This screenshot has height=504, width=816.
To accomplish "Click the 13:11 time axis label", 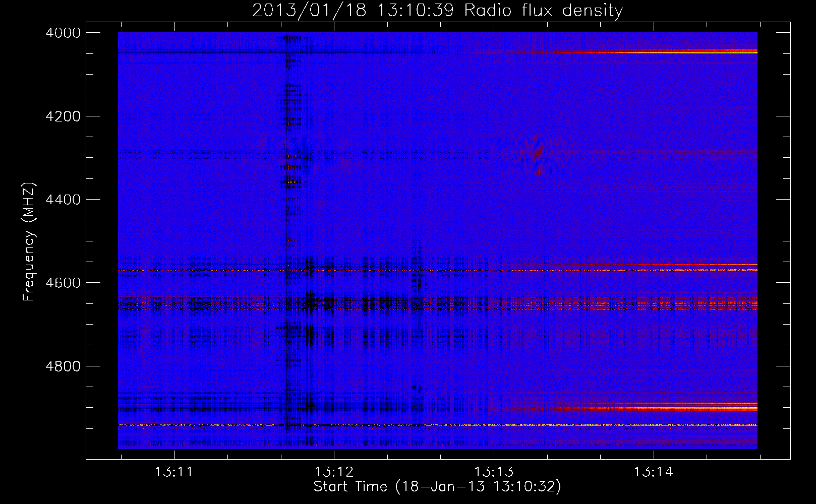I will [174, 472].
